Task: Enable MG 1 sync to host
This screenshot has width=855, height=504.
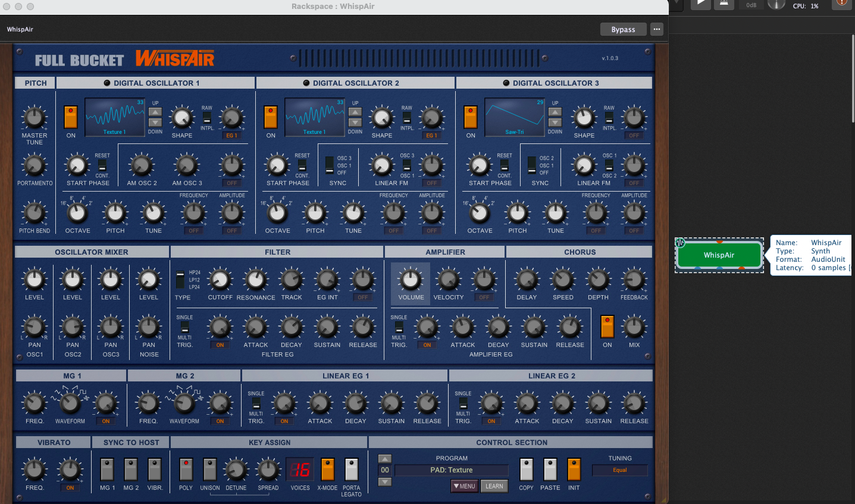Action: (107, 469)
